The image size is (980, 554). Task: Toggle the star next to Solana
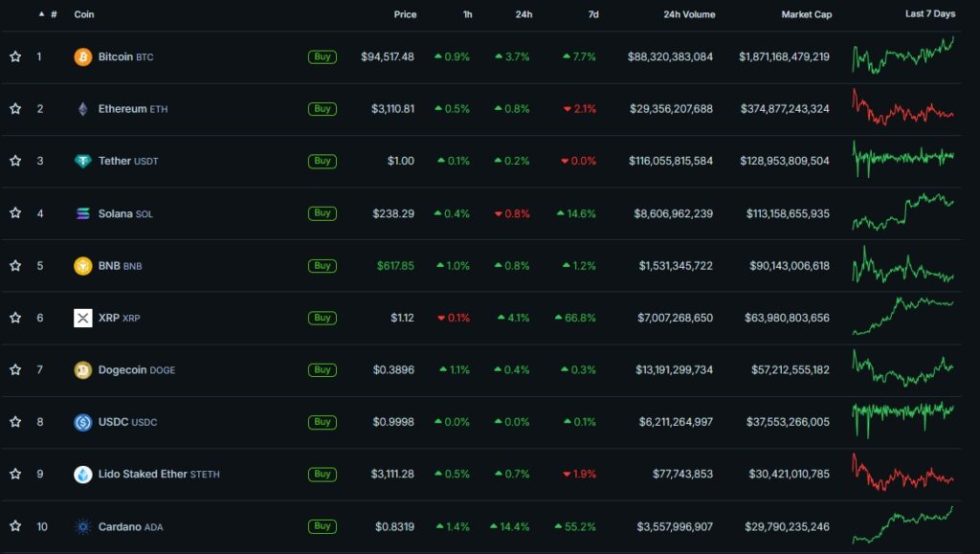[x=15, y=213]
